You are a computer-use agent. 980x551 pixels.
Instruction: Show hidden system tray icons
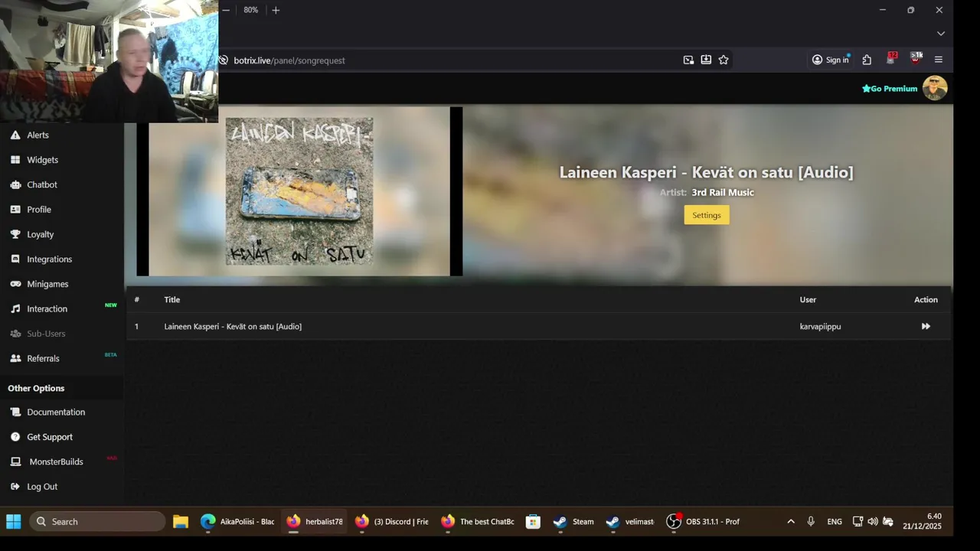click(791, 522)
